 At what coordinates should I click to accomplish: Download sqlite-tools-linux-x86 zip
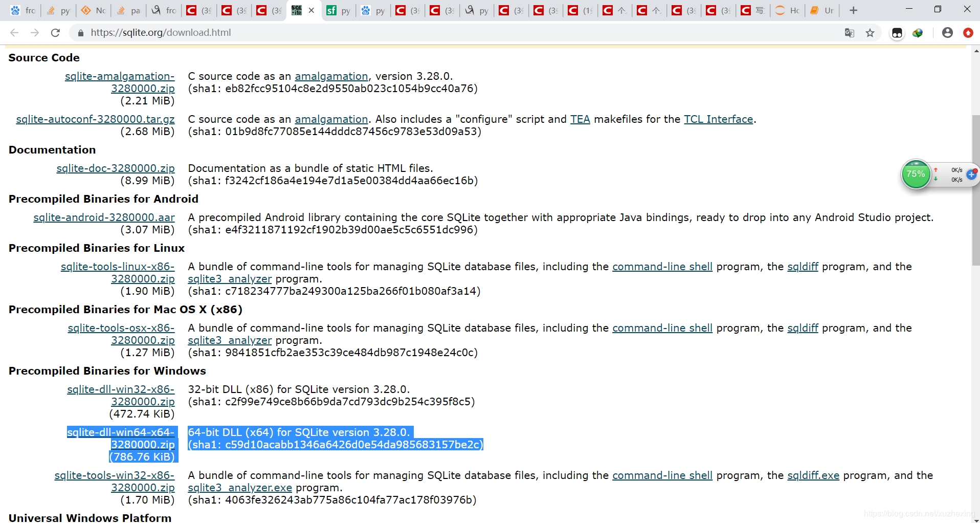pyautogui.click(x=118, y=273)
